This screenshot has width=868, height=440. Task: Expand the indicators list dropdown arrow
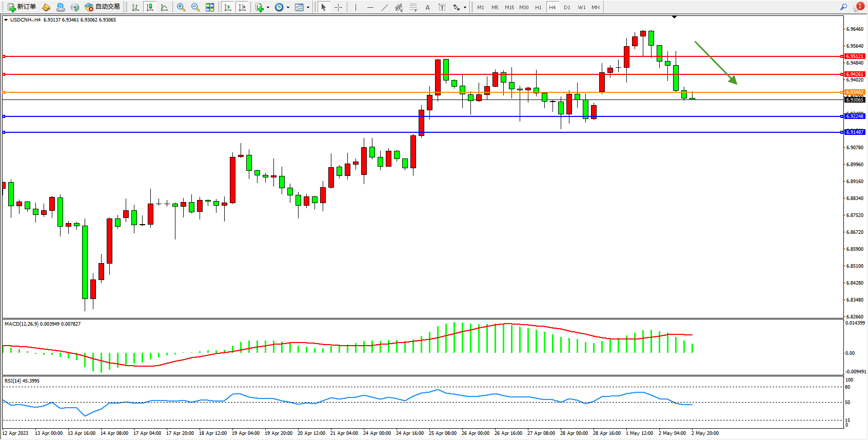tap(268, 7)
